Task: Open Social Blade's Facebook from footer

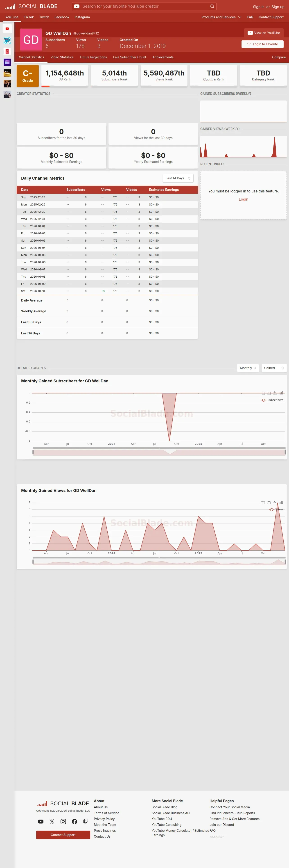Action: 74,822
